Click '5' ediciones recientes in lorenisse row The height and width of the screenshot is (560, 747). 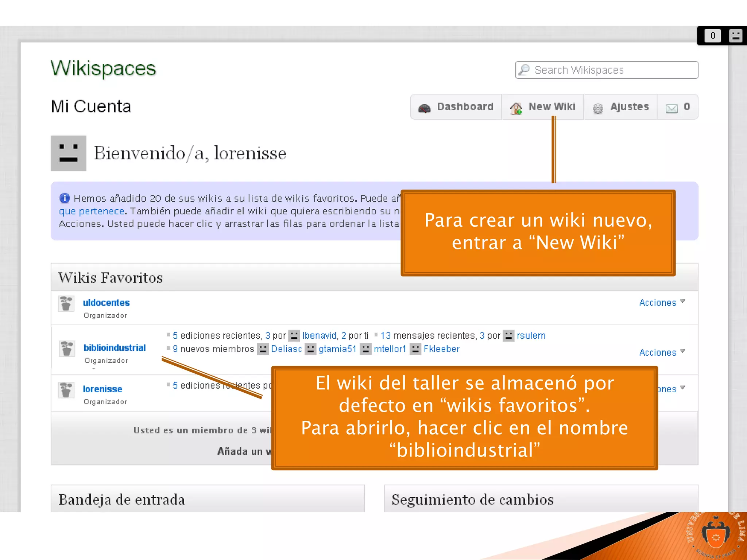click(175, 385)
